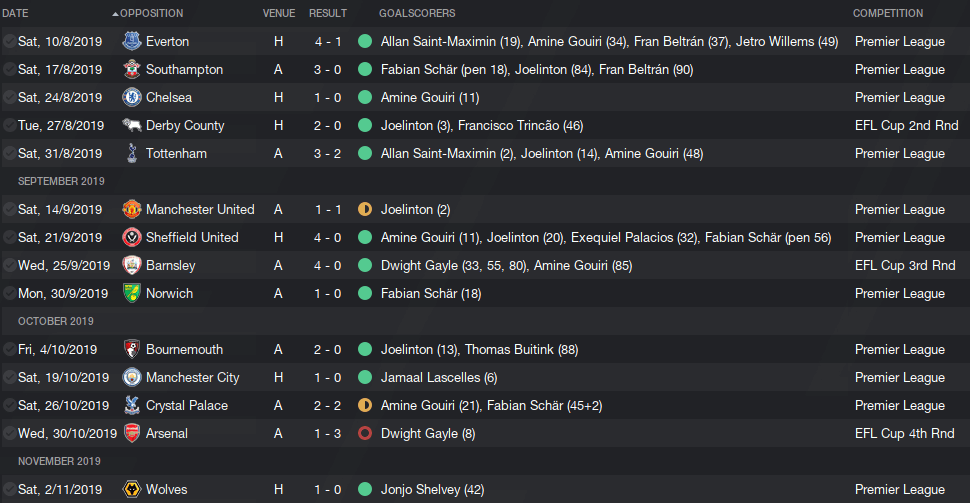Toggle the checkmark beside the 14/9/2019 fixture

click(9, 209)
